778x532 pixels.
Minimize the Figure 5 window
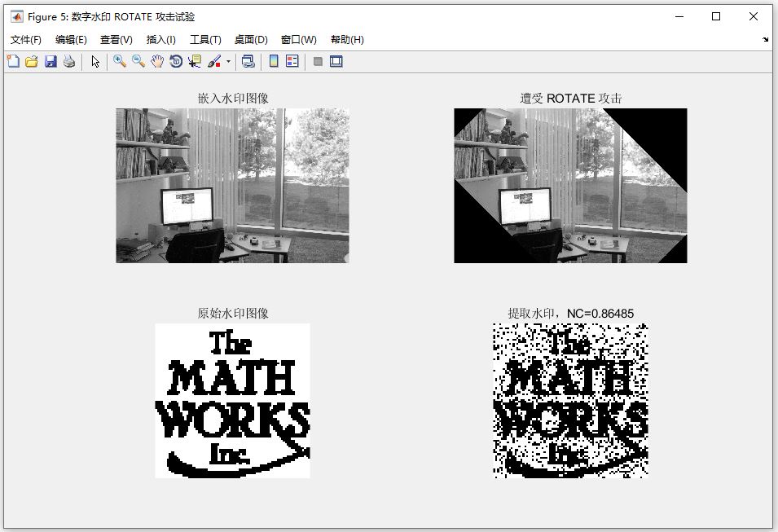[x=679, y=17]
